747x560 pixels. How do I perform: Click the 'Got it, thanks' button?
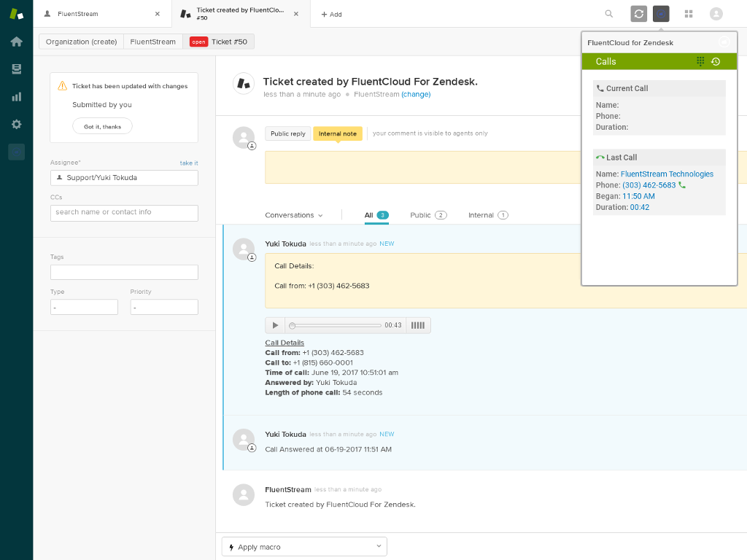(x=102, y=126)
